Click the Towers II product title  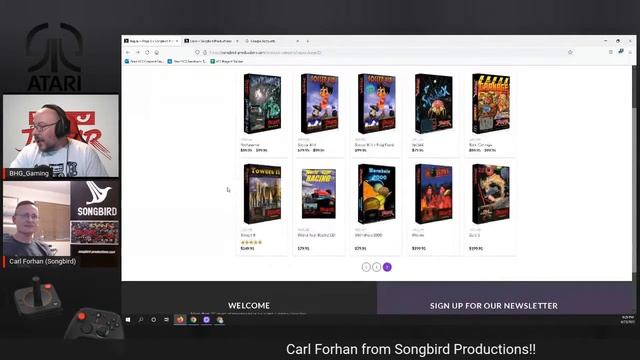(248, 235)
